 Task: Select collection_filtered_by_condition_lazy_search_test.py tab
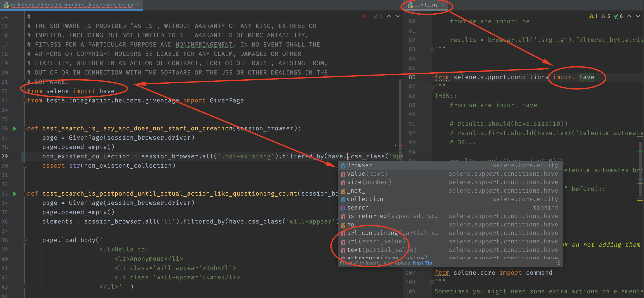[x=72, y=5]
